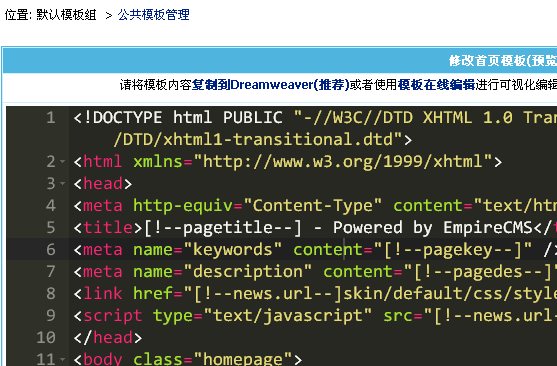Select line number 9 in the gutter
Image resolution: width=557 pixels, height=366 pixels.
[x=51, y=316]
